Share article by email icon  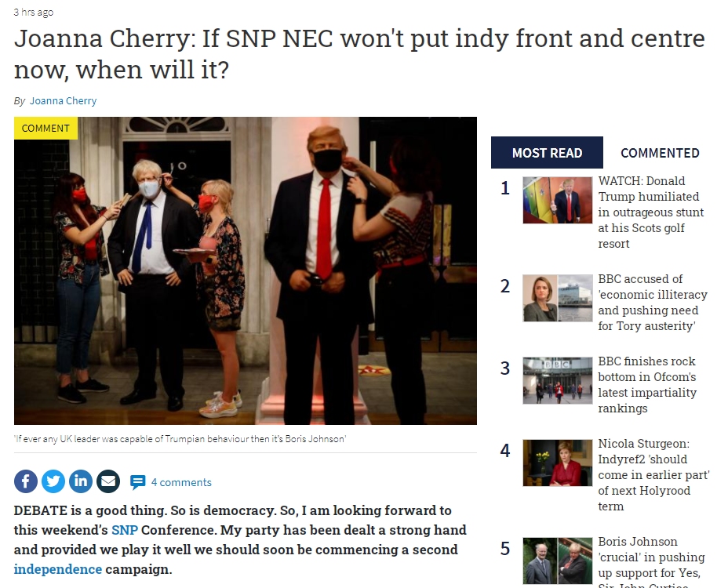pos(108,481)
